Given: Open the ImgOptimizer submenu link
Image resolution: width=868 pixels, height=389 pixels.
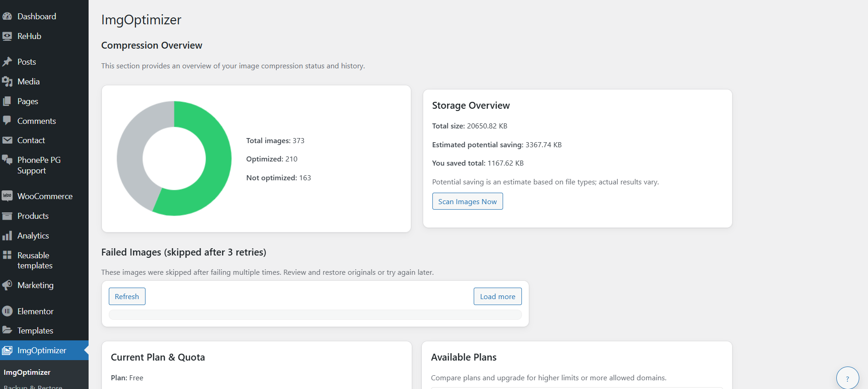Looking at the screenshot, I should [x=27, y=372].
